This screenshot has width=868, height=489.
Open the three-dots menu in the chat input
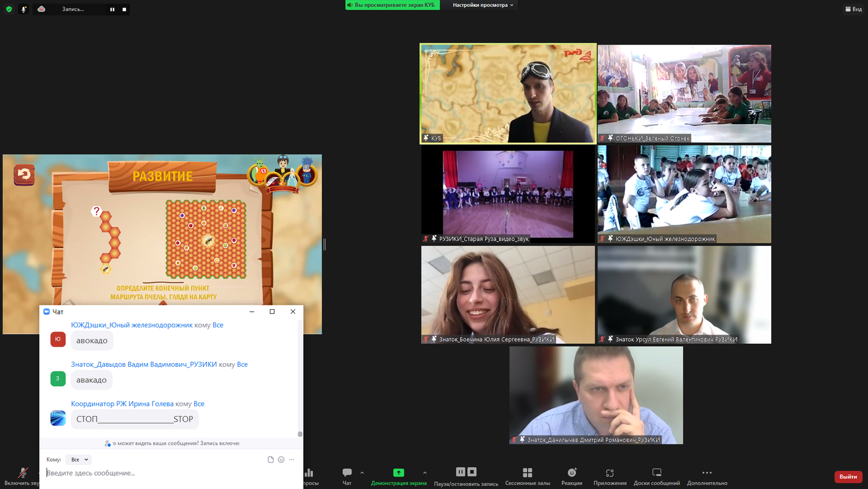coord(291,460)
